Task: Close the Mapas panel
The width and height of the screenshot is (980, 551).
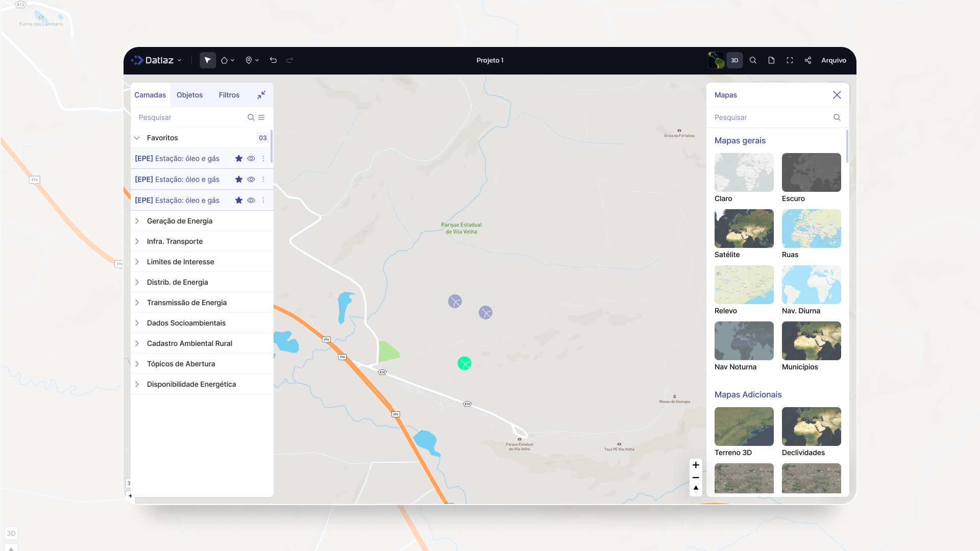Action: click(x=837, y=95)
